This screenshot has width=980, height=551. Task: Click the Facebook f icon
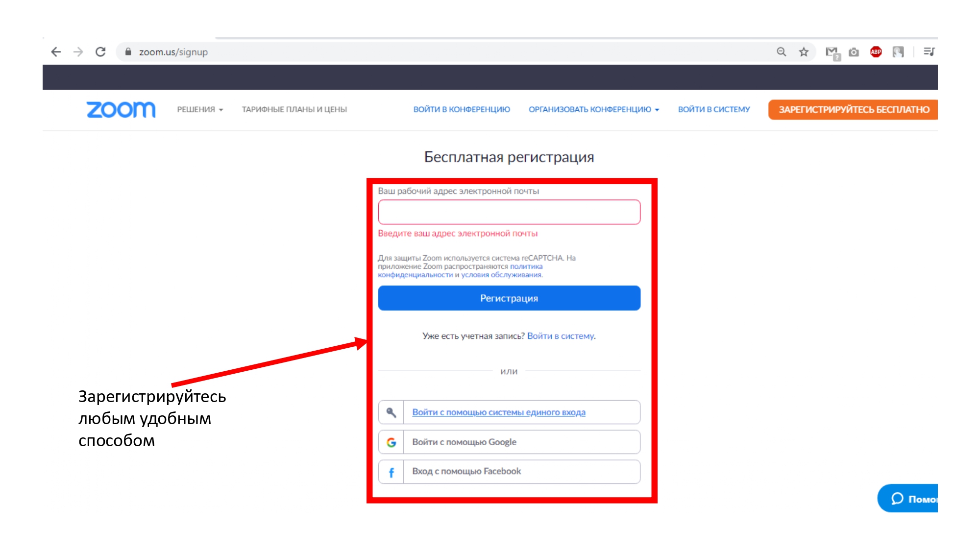click(x=391, y=472)
